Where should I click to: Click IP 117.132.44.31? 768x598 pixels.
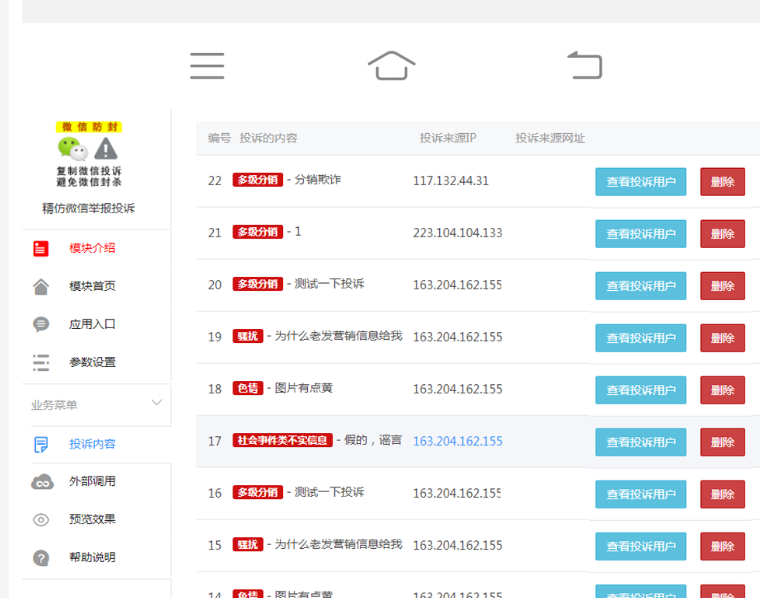pyautogui.click(x=451, y=181)
